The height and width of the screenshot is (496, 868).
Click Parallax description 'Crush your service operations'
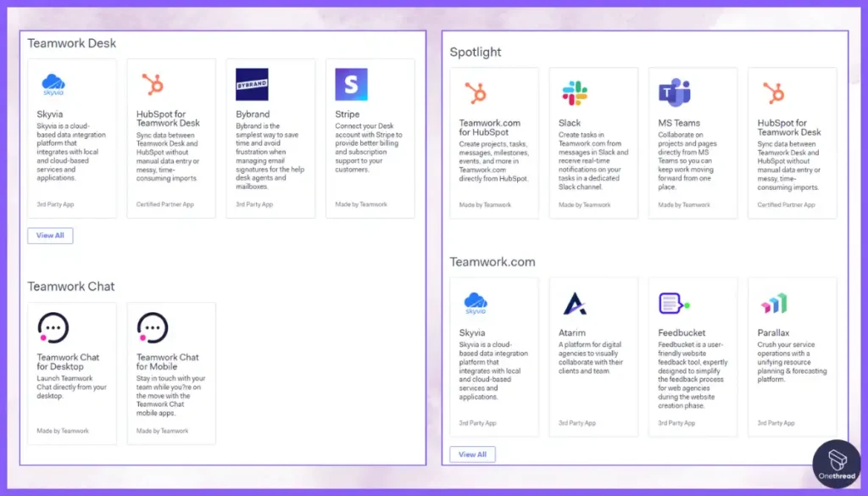click(792, 362)
